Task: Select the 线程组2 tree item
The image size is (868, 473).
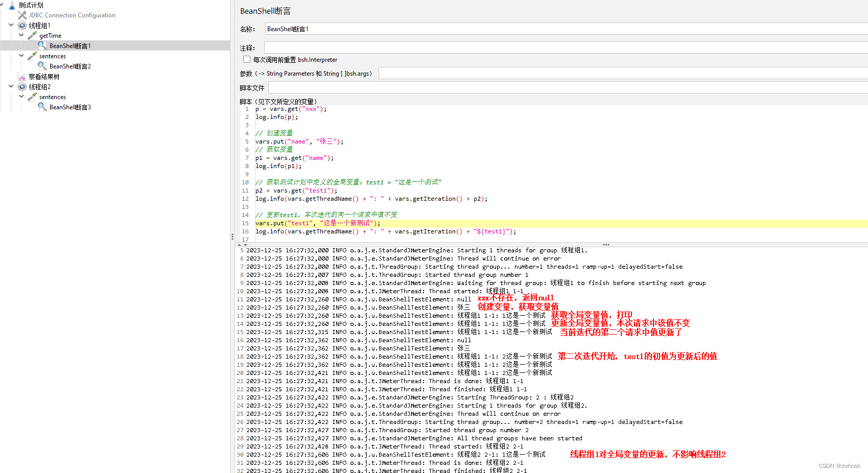Action: pos(39,87)
